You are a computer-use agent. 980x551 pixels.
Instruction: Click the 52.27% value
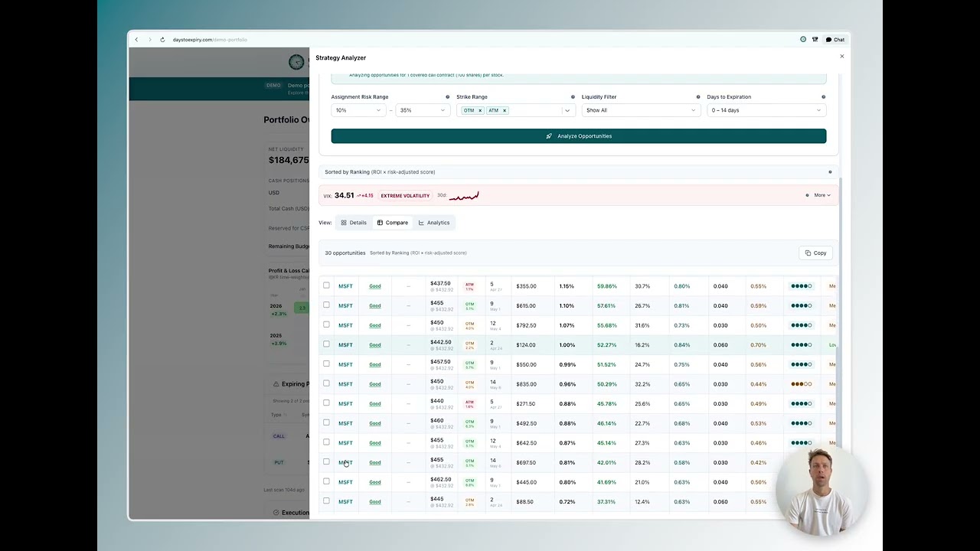(x=606, y=345)
